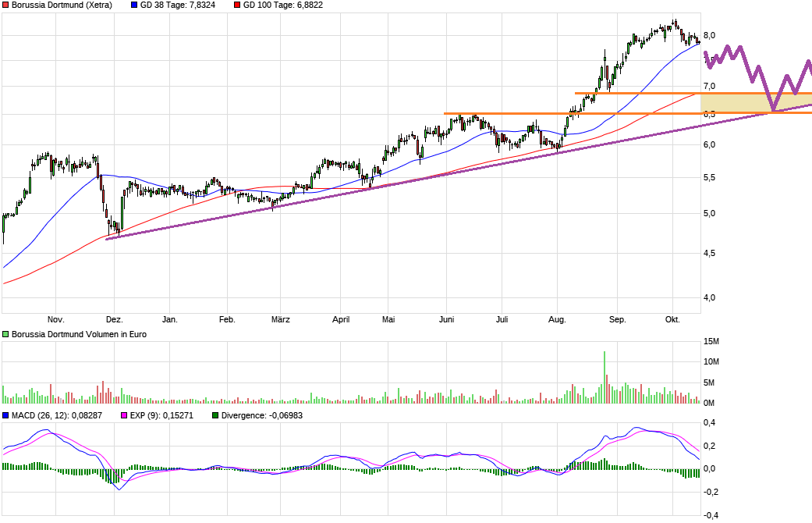Click the '8,0' price axis label
This screenshot has height=523, width=812.
pos(710,35)
